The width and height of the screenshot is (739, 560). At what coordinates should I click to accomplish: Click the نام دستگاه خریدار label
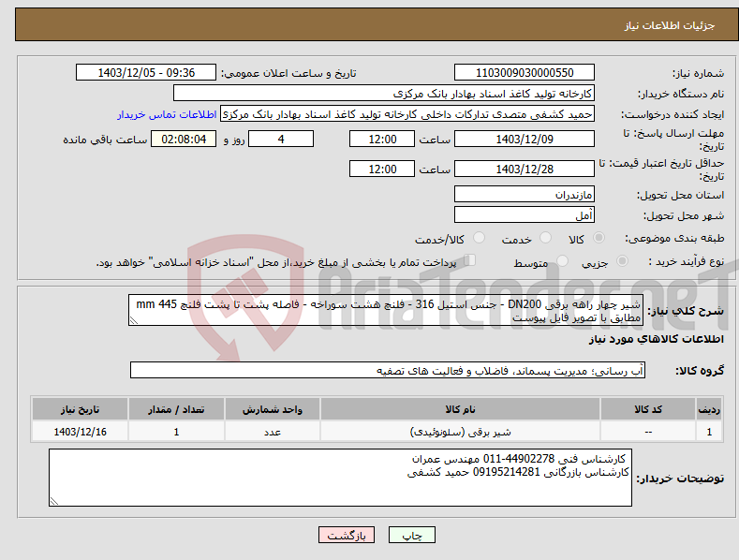tap(681, 94)
